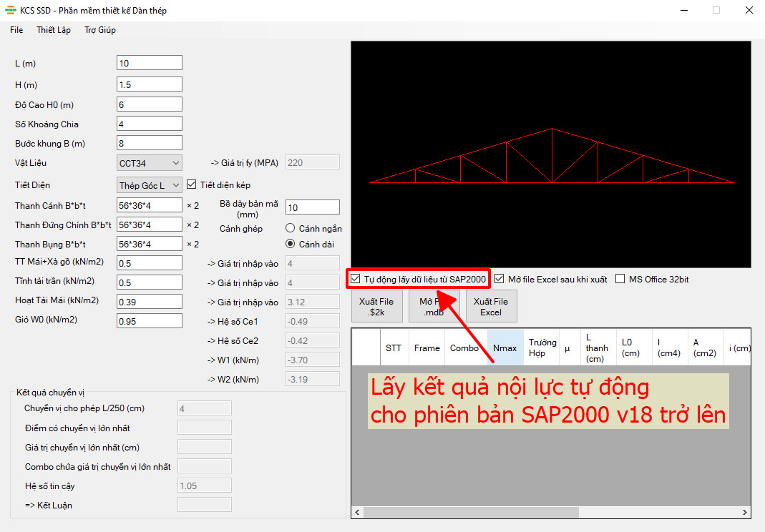
Task: Toggle the Tiết diện kép checkbox
Action: (192, 184)
